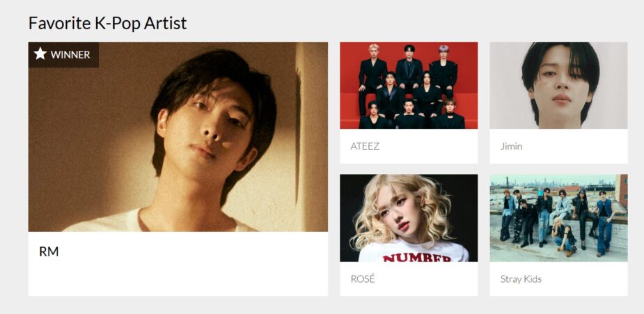Select the Jimin nominee card caption area
The image size is (644, 314).
[558, 146]
